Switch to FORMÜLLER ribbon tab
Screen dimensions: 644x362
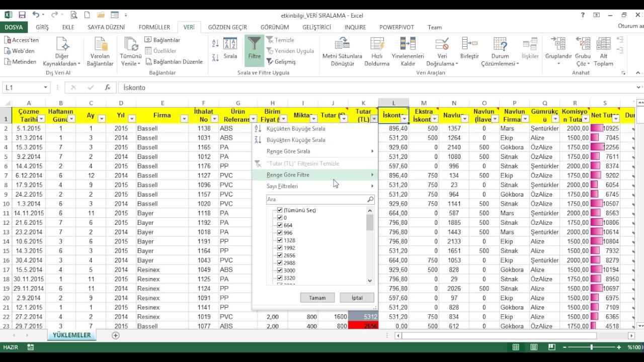[154, 27]
